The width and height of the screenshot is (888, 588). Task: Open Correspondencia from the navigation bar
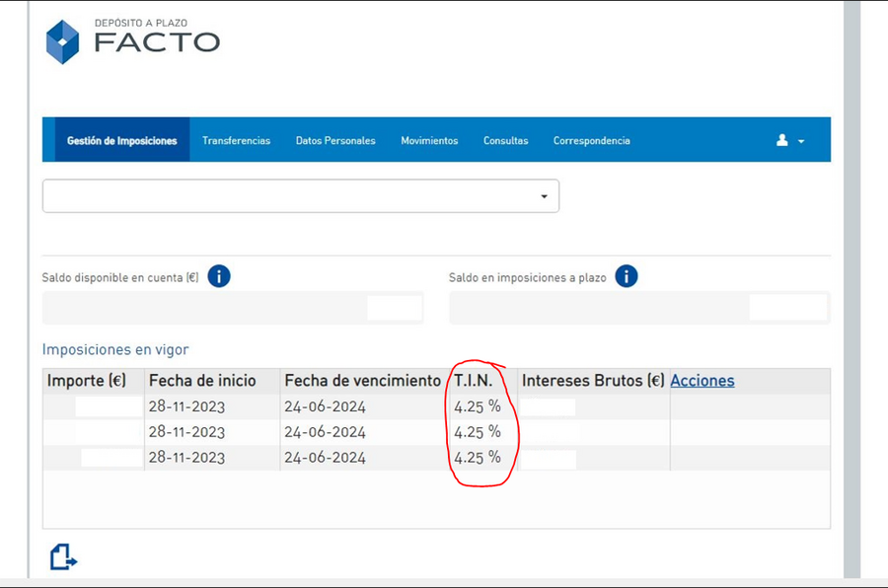coord(592,140)
